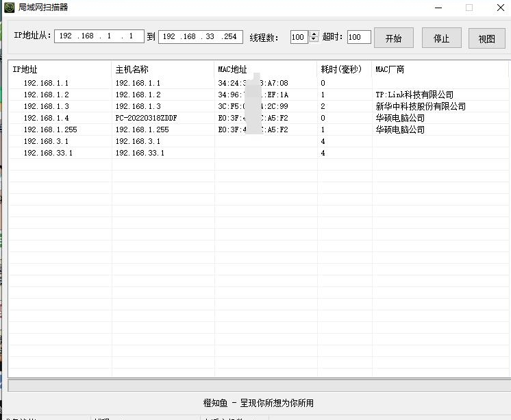511x420 pixels.
Task: Click the 开始 start scan button
Action: click(x=394, y=38)
